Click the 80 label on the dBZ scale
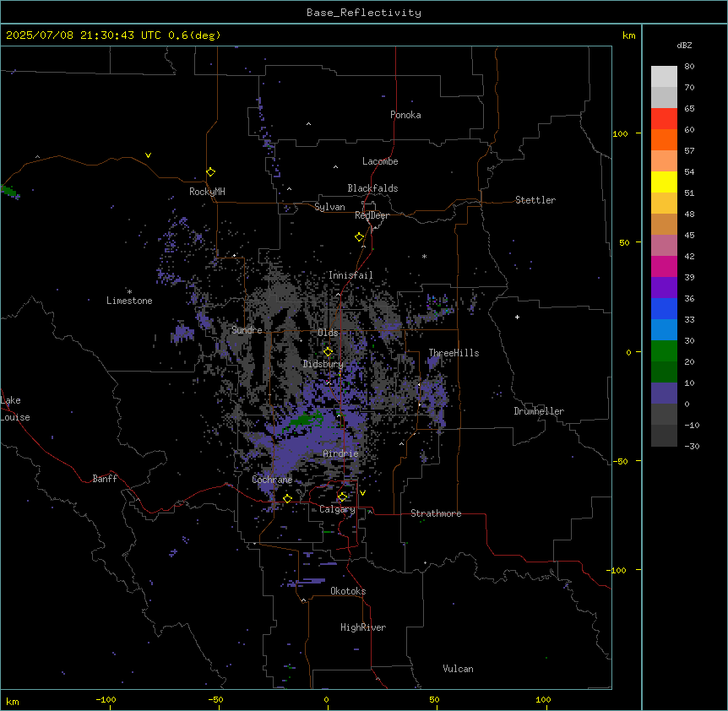Screen dimensions: 728x711 689,67
